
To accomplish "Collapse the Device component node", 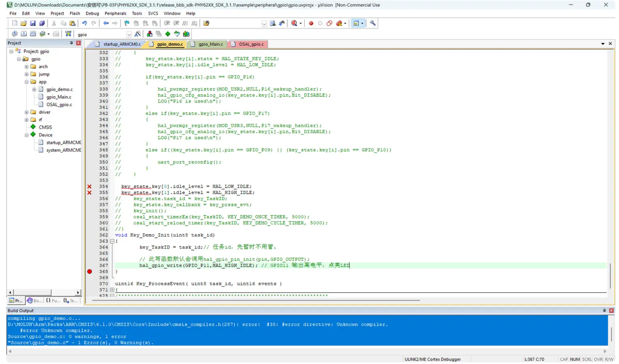I will click(x=26, y=135).
